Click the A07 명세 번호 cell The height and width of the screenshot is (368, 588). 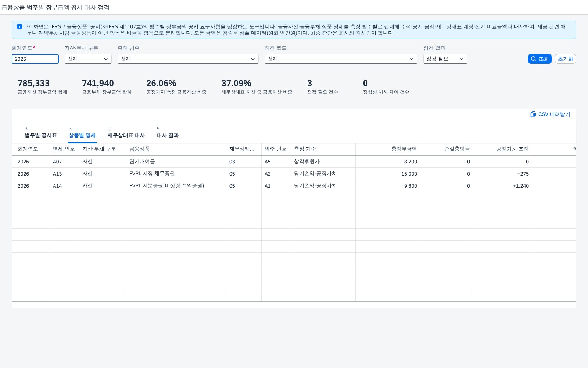click(64, 162)
